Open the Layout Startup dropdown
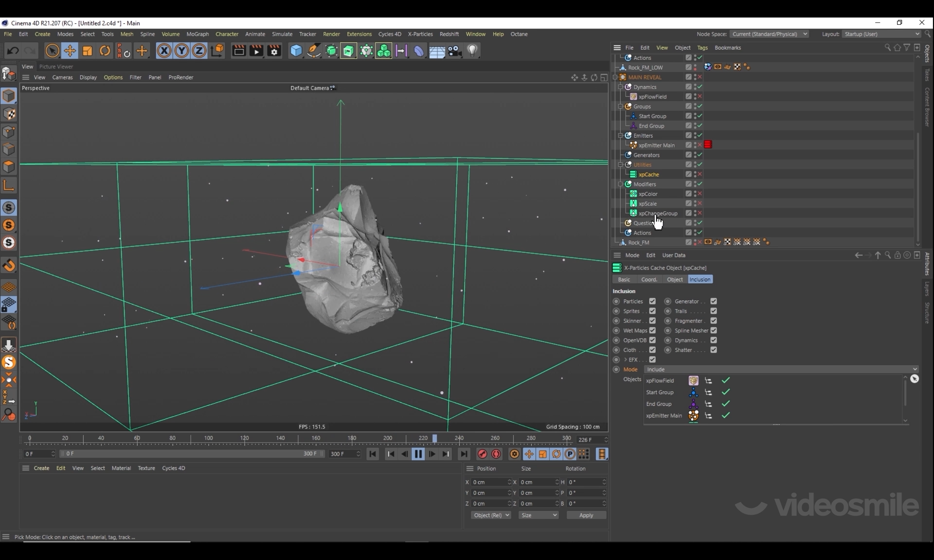 coord(881,34)
